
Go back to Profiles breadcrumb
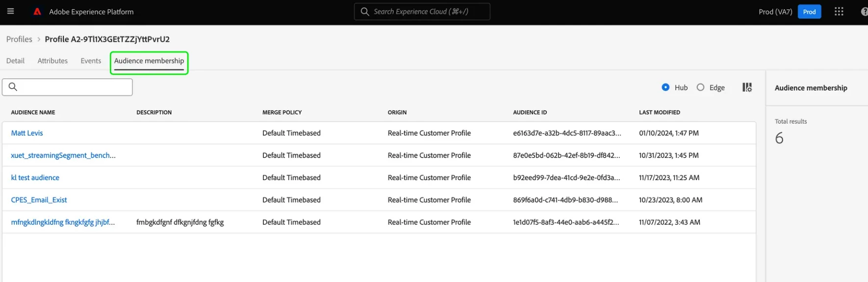[x=19, y=39]
